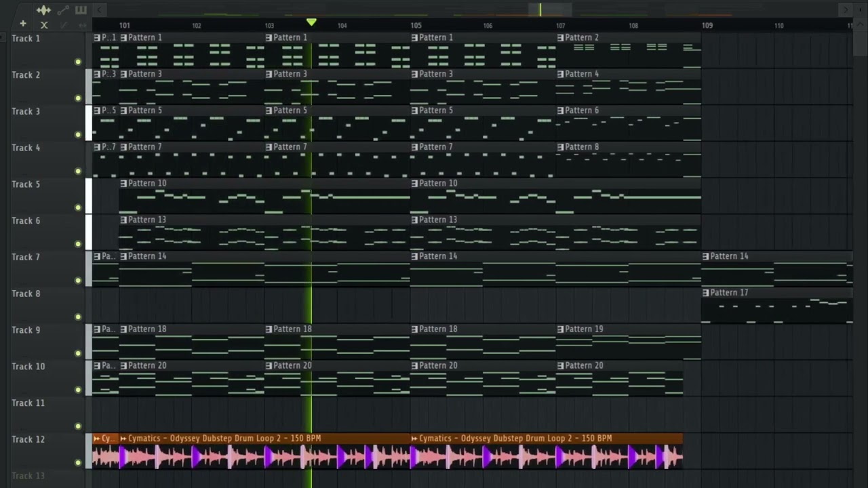This screenshot has height=488, width=868.
Task: Click bar 102 on the timeline ruler
Action: pyautogui.click(x=197, y=26)
